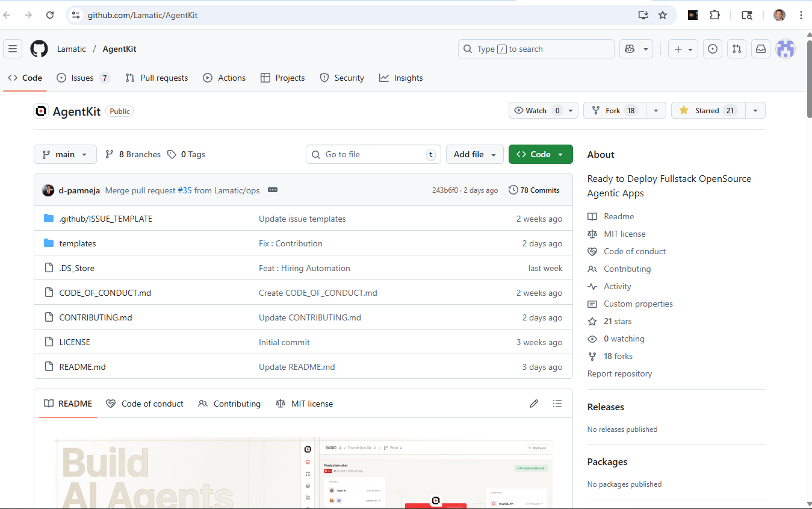Open the notifications inbox icon

tap(761, 49)
